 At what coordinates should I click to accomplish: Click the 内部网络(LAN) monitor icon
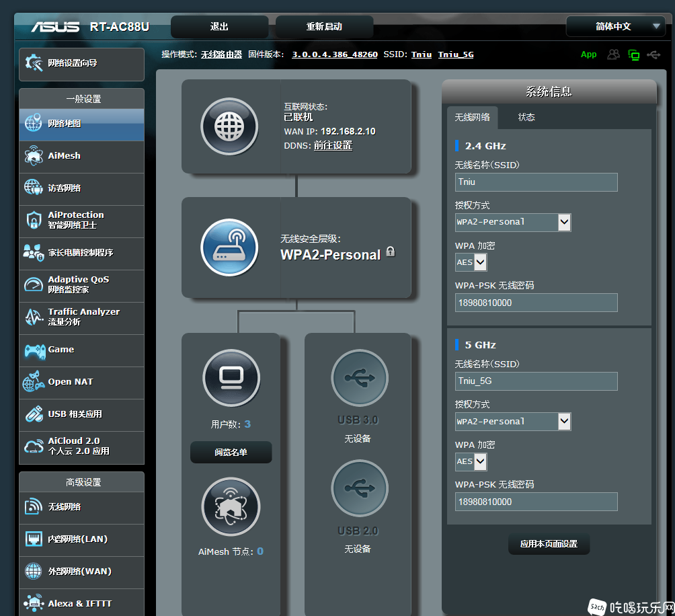tap(34, 539)
